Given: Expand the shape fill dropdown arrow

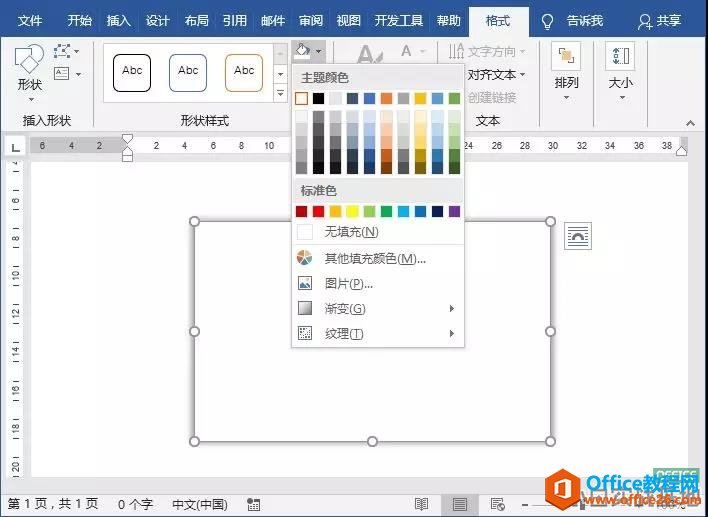Looking at the screenshot, I should (x=319, y=51).
